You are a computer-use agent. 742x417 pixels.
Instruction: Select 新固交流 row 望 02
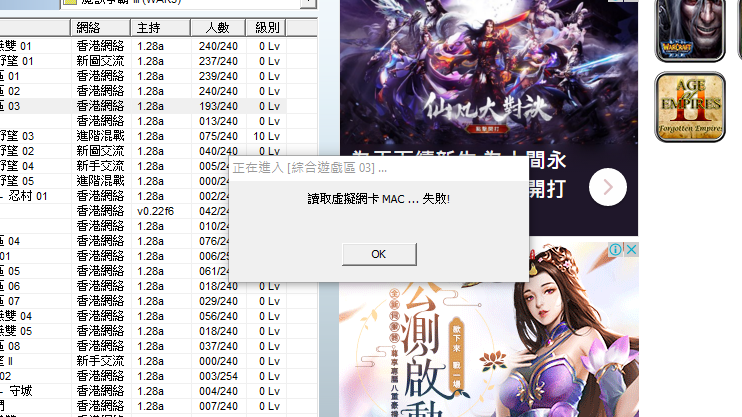point(159,151)
